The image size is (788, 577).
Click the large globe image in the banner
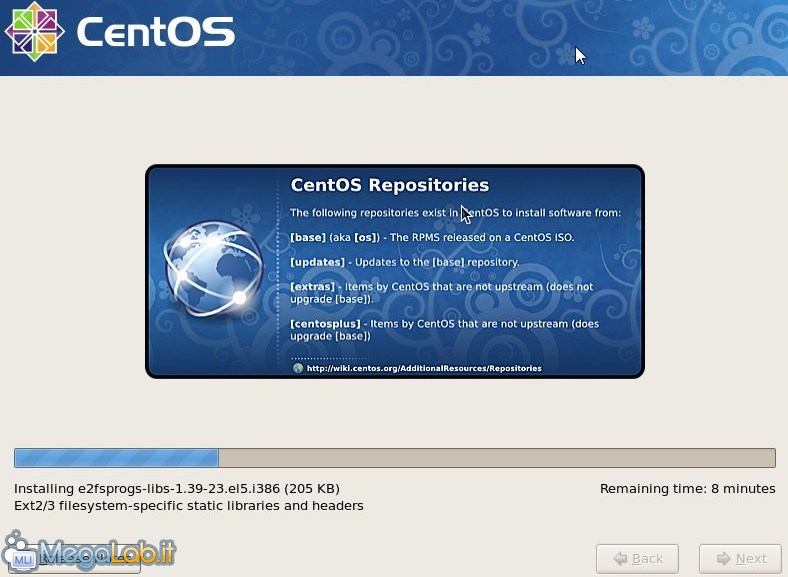(214, 269)
